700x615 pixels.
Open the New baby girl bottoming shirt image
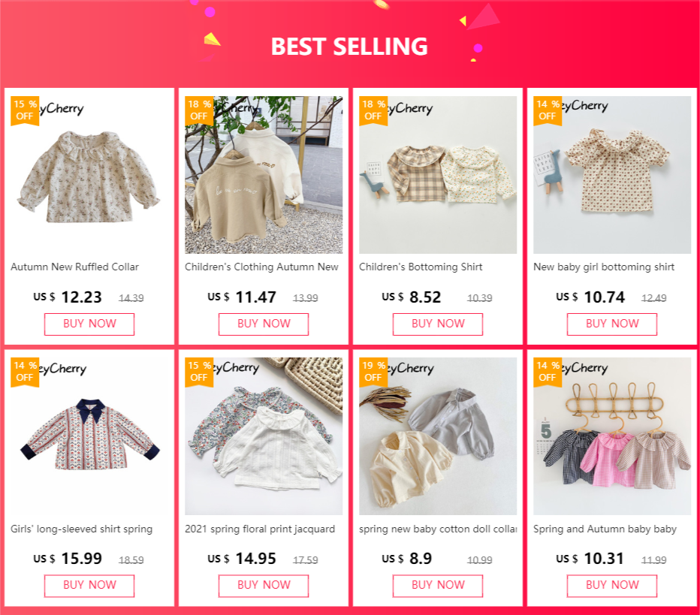click(612, 175)
